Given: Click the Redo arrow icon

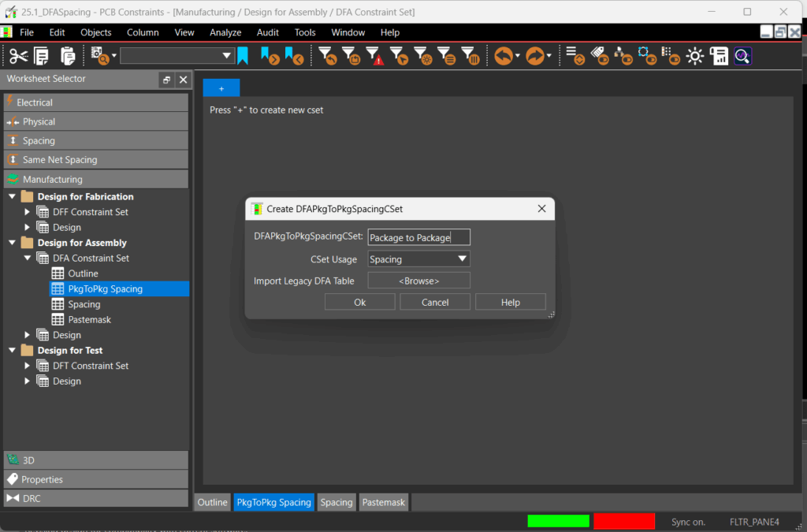Looking at the screenshot, I should tap(531, 55).
